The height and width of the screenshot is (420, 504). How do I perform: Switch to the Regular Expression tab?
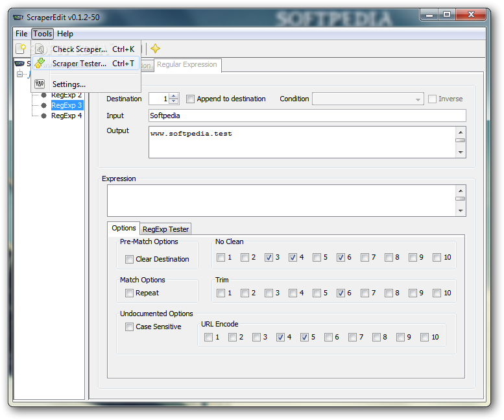click(x=187, y=65)
